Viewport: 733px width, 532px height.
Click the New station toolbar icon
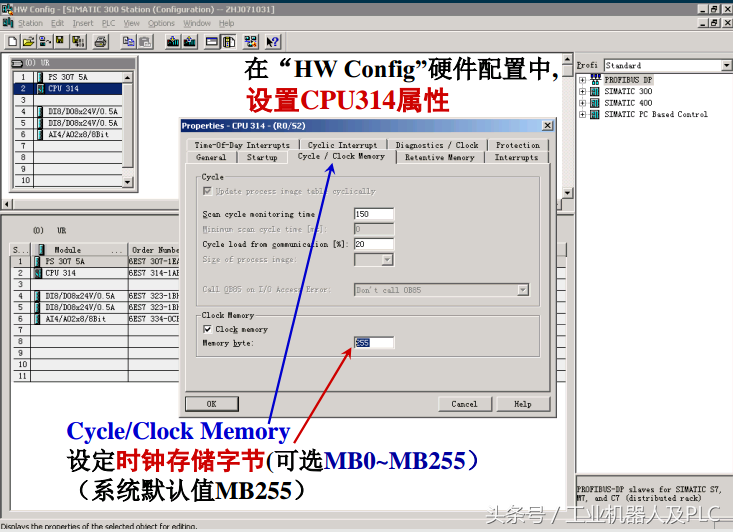[13, 42]
